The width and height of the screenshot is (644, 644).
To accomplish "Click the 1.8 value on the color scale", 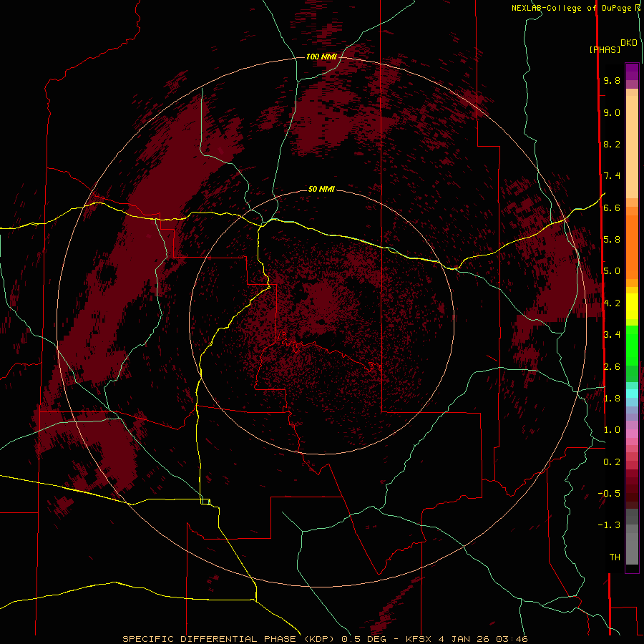I will click(x=612, y=398).
